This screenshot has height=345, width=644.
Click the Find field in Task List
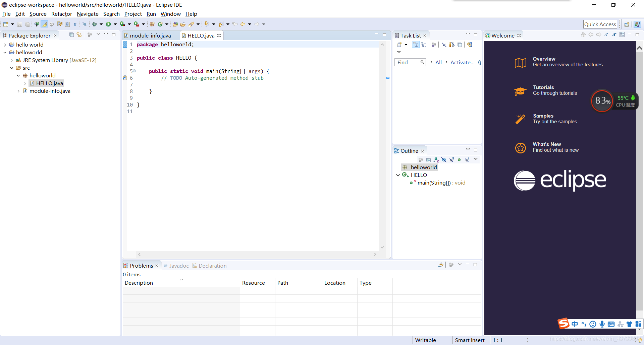408,62
